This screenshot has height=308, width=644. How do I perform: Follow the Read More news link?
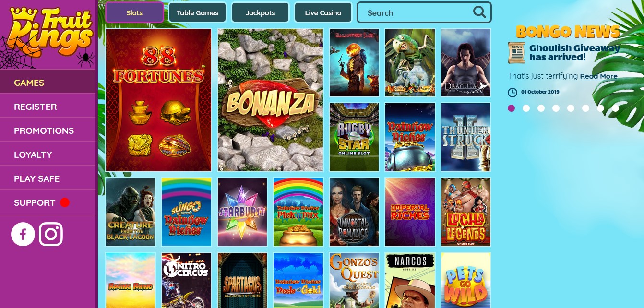tap(598, 76)
